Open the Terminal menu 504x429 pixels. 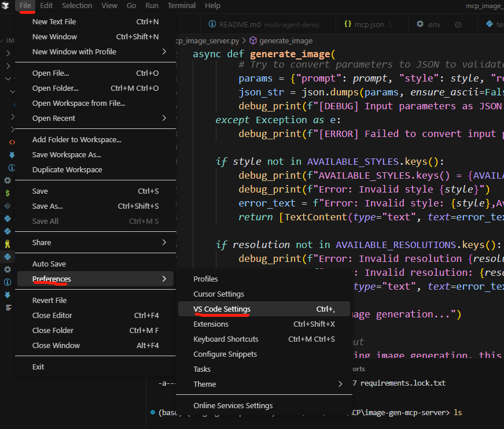tap(182, 5)
